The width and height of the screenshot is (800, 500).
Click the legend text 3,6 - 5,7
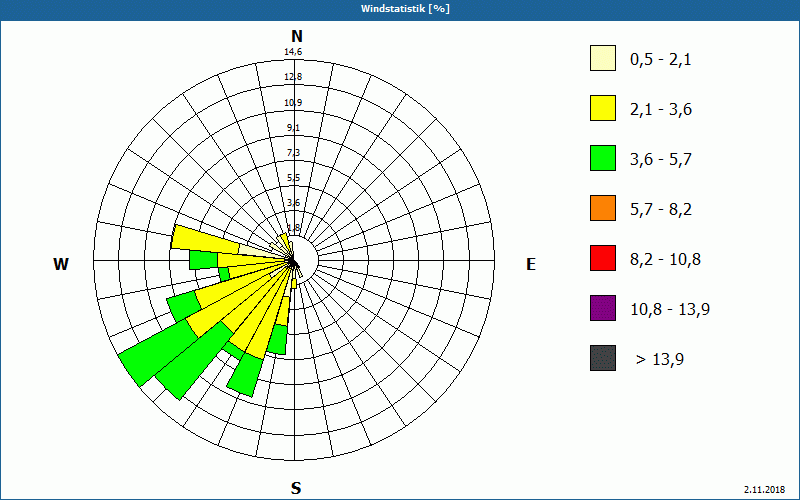(x=661, y=160)
